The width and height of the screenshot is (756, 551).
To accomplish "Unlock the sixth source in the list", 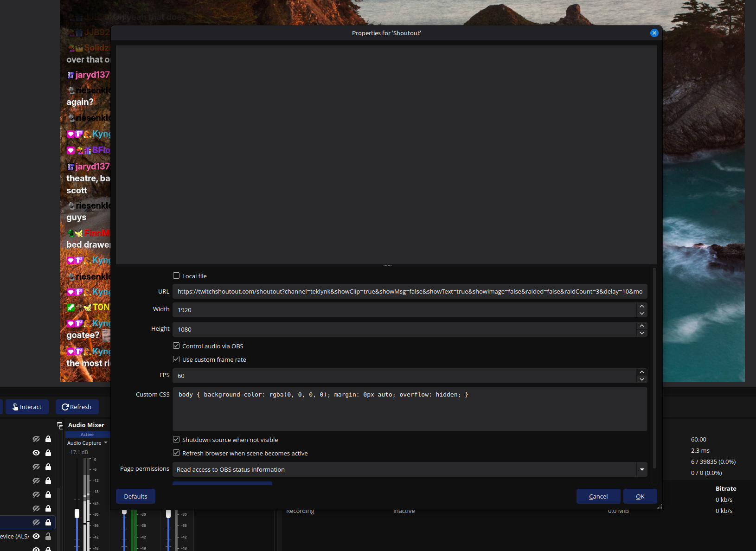I will (48, 508).
